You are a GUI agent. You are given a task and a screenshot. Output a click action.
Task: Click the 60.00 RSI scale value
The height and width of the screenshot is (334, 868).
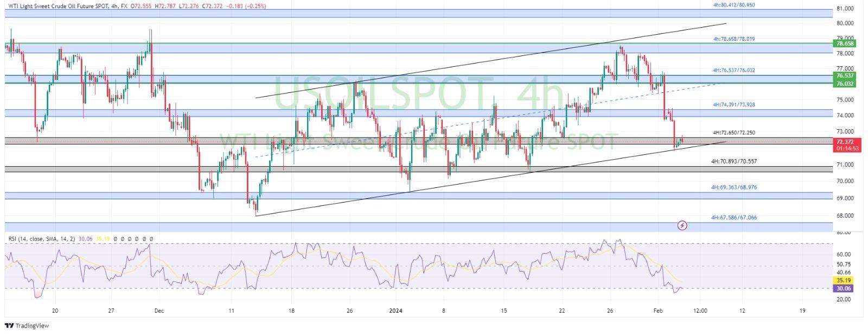click(844, 254)
